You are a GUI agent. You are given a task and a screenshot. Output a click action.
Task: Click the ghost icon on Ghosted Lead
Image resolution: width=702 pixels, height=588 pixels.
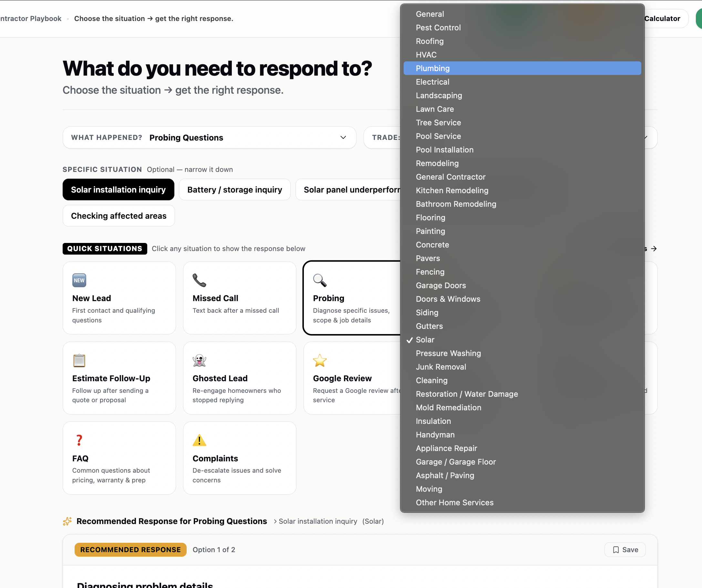click(199, 361)
